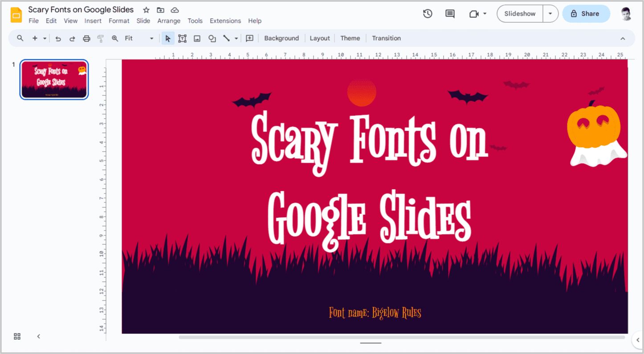Open the Edit menu

51,21
